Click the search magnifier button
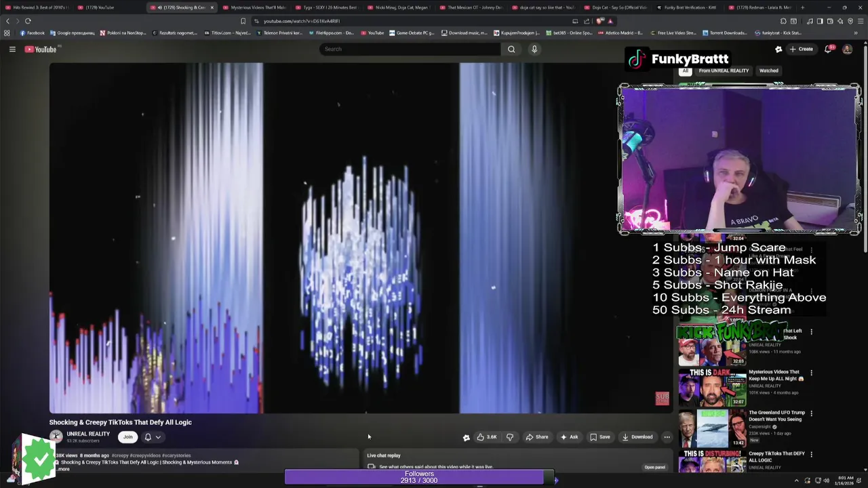Screen dimensions: 868x488 pyautogui.click(x=511, y=49)
